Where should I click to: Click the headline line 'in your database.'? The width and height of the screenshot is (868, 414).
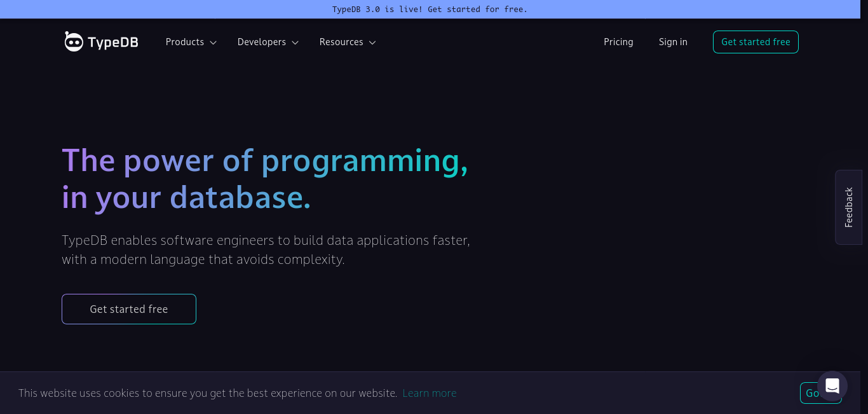(x=186, y=198)
